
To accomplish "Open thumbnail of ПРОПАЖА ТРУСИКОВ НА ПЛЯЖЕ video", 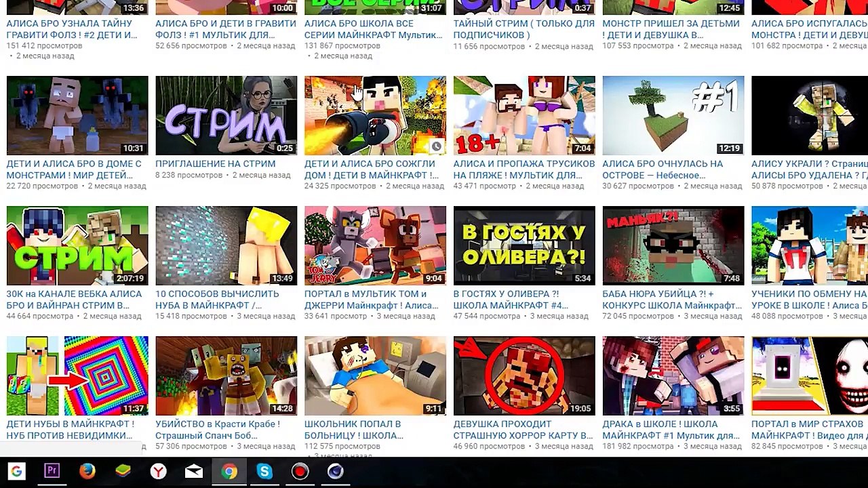I will click(x=524, y=115).
